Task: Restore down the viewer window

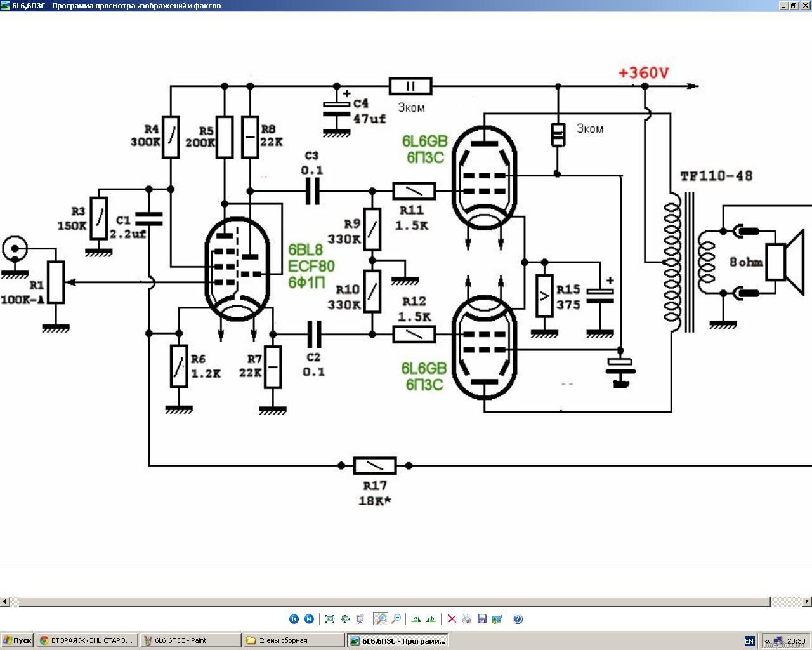Action: pos(794,5)
